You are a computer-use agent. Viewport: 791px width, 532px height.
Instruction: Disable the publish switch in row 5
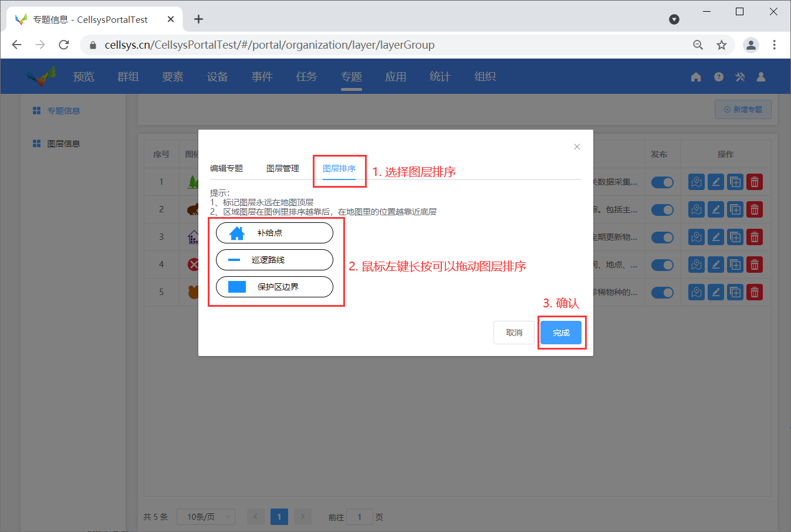tap(662, 292)
